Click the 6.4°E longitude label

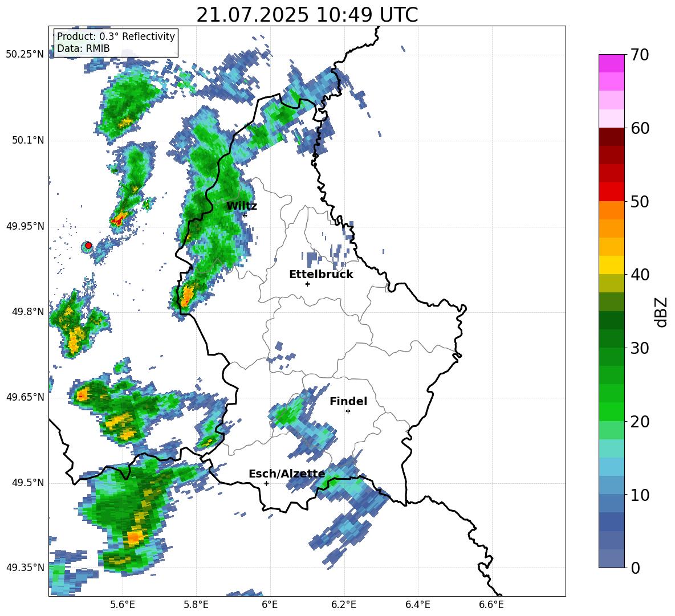coord(417,605)
